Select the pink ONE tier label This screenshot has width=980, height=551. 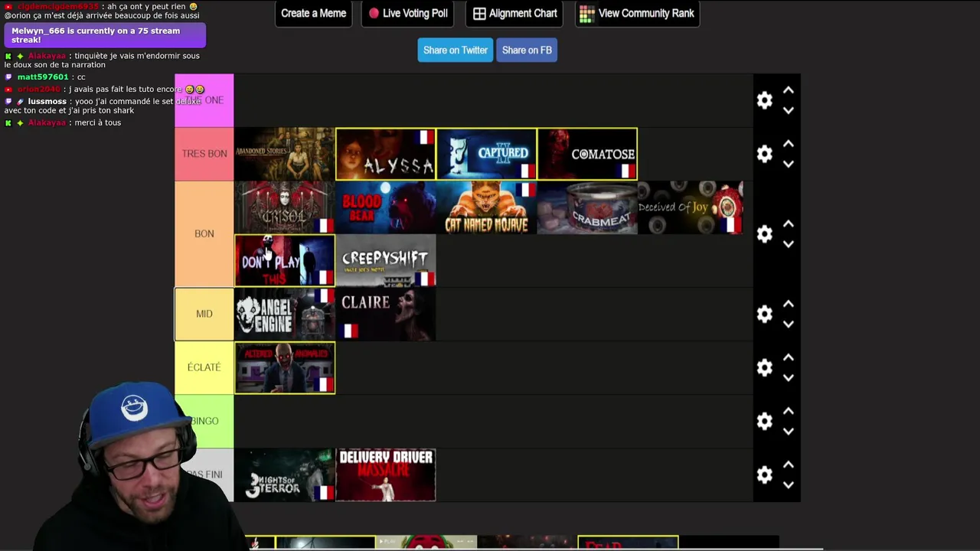click(x=204, y=100)
